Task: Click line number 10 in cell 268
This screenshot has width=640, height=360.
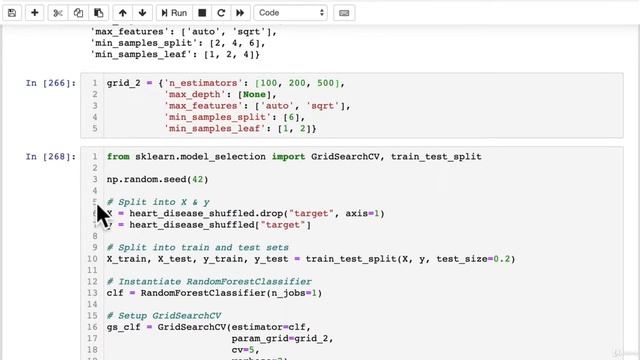Action: click(93, 259)
